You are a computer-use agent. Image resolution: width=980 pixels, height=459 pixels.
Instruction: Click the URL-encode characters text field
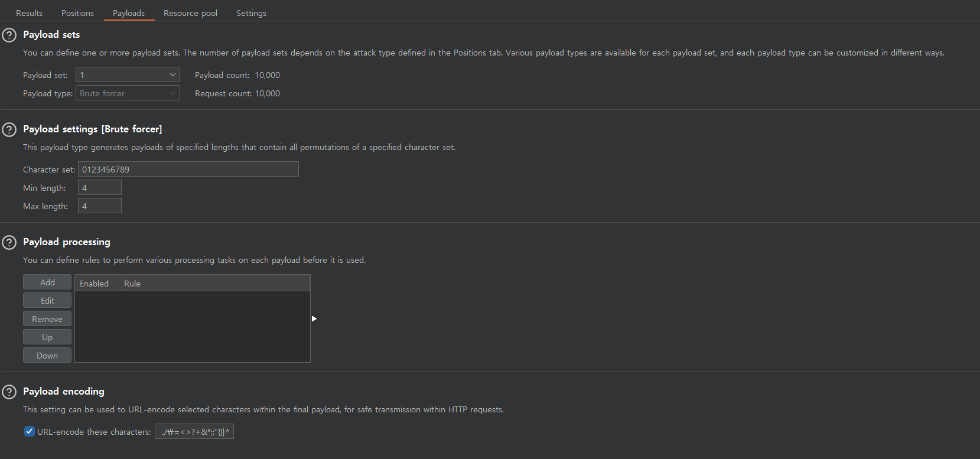(194, 432)
